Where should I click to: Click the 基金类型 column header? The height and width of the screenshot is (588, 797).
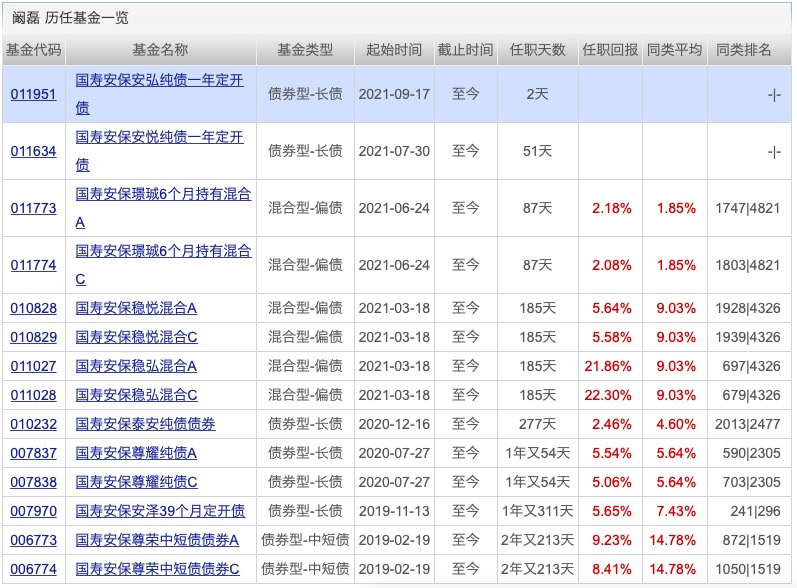(x=305, y=50)
